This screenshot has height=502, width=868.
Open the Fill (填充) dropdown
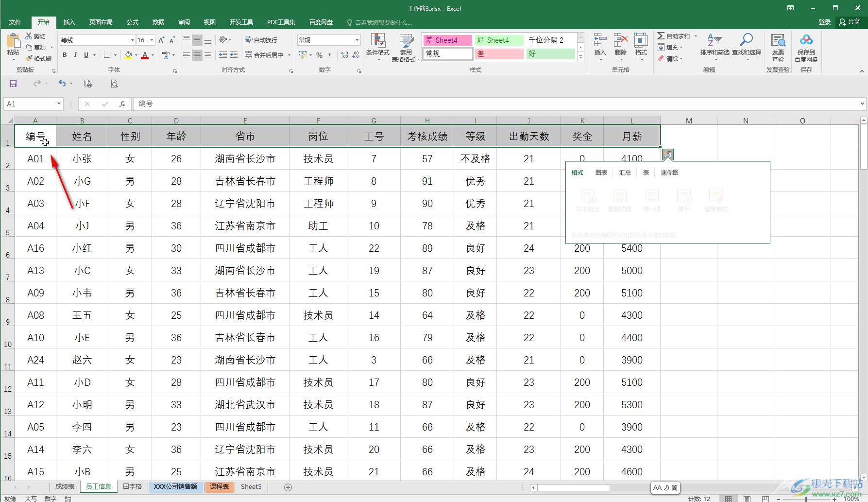point(670,47)
